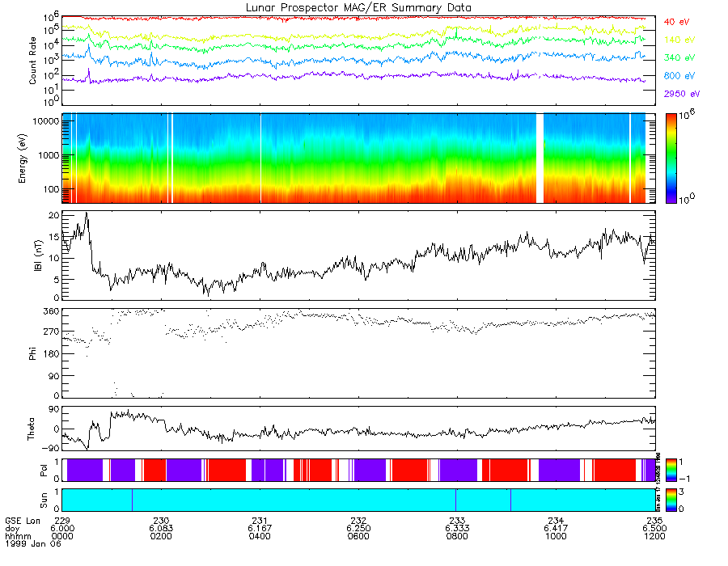The image size is (728, 566).
Task: Click the "10000" energy axis tick
Action: tap(45, 121)
